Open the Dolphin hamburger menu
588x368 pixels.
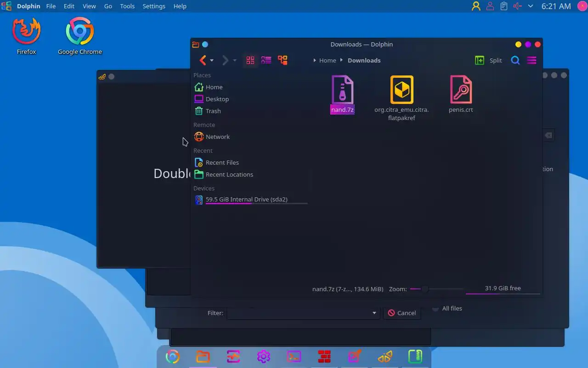[531, 60]
